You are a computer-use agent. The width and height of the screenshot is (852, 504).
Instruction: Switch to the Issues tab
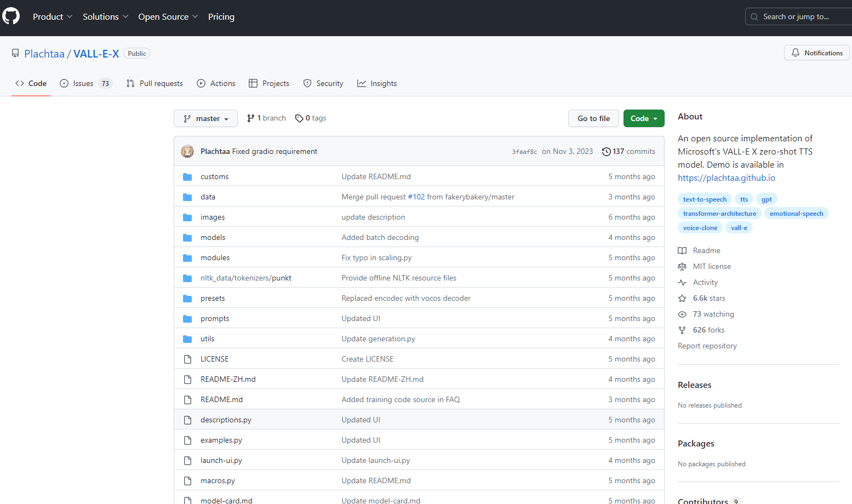coord(85,83)
